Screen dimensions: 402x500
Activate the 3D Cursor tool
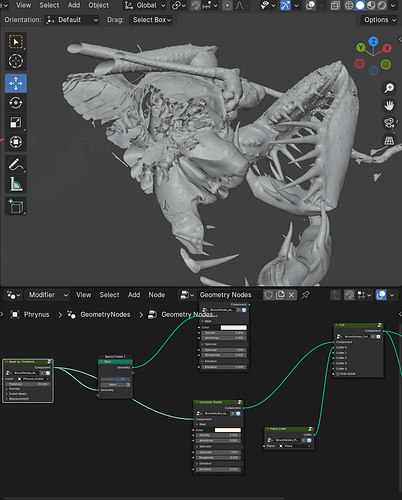point(16,61)
